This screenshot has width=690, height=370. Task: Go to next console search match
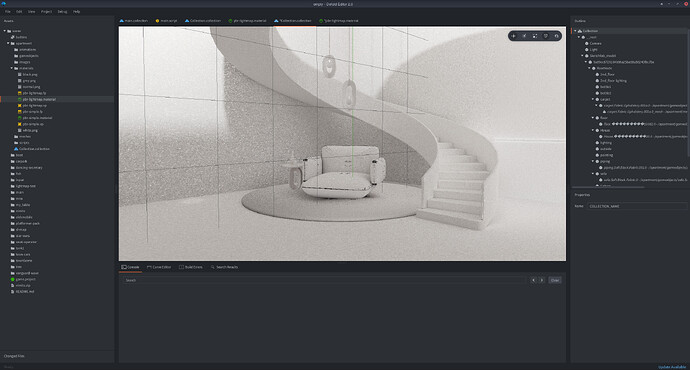tap(542, 280)
